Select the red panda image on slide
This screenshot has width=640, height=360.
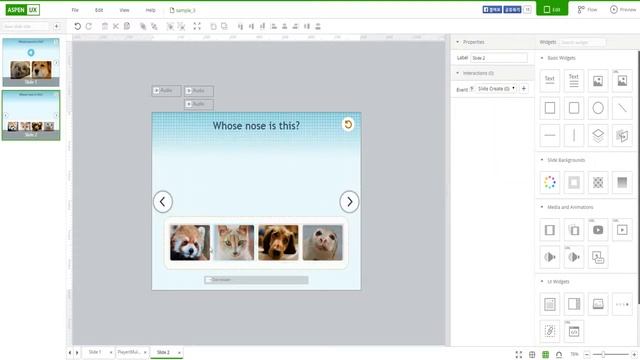click(x=190, y=242)
